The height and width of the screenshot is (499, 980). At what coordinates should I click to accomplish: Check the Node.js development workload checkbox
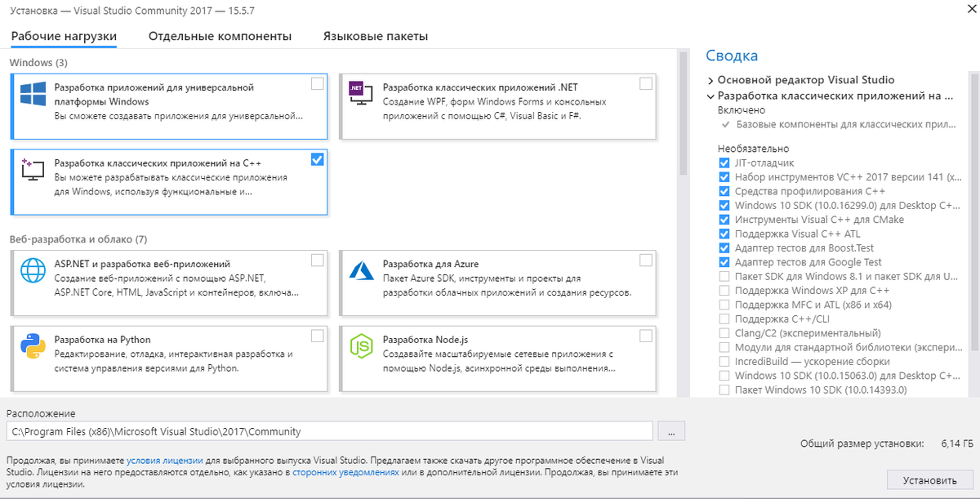pos(645,336)
